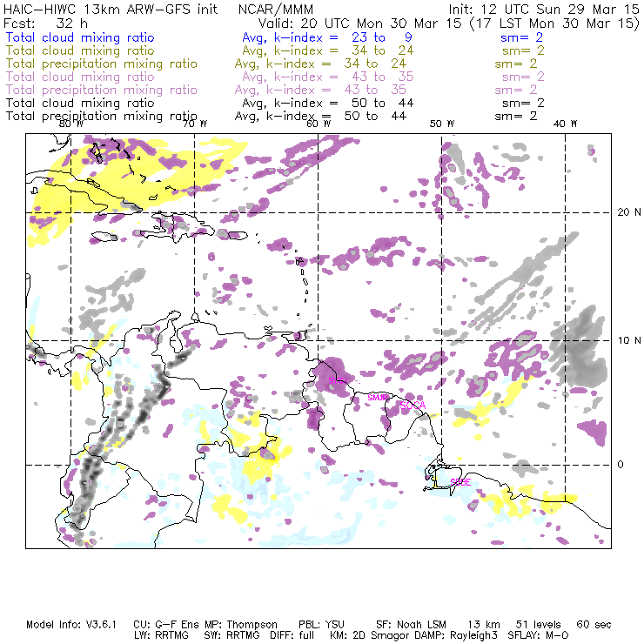644x644 pixels.
Task: Click the SMJP station marker
Action: [x=378, y=398]
